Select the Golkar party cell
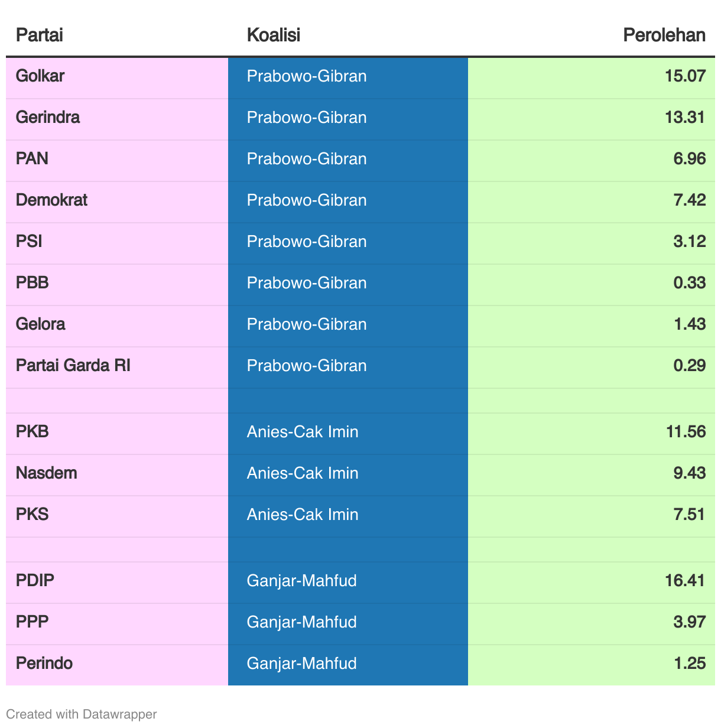Viewport: 721px width, 728px height. pyautogui.click(x=40, y=76)
